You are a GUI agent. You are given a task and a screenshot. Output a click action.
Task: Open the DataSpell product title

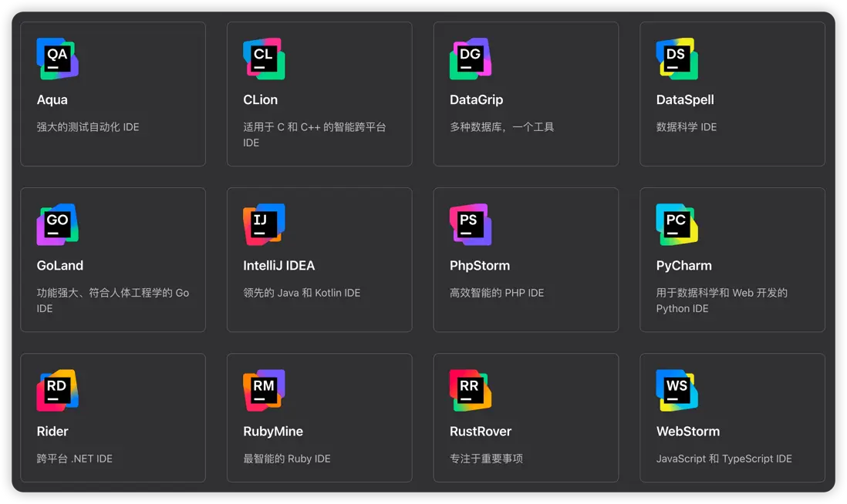tap(685, 100)
